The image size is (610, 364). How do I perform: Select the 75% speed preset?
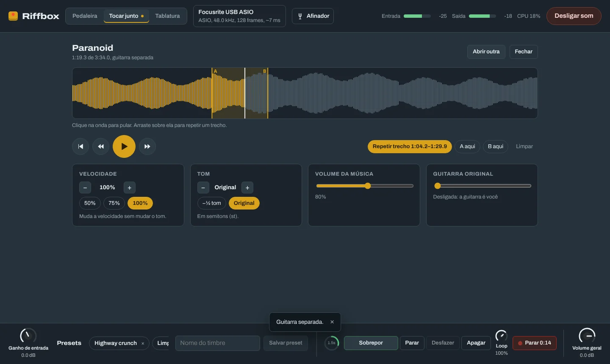[x=114, y=203]
